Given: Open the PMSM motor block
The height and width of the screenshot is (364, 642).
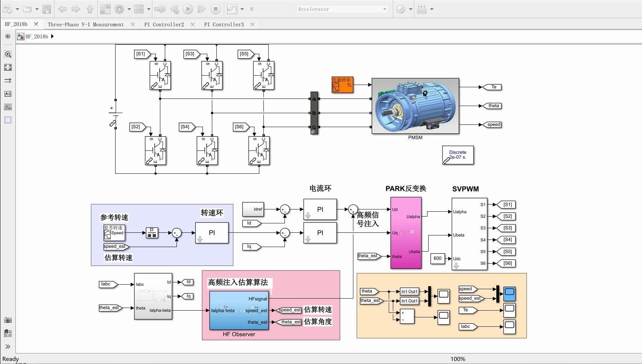Looking at the screenshot, I should 415,106.
